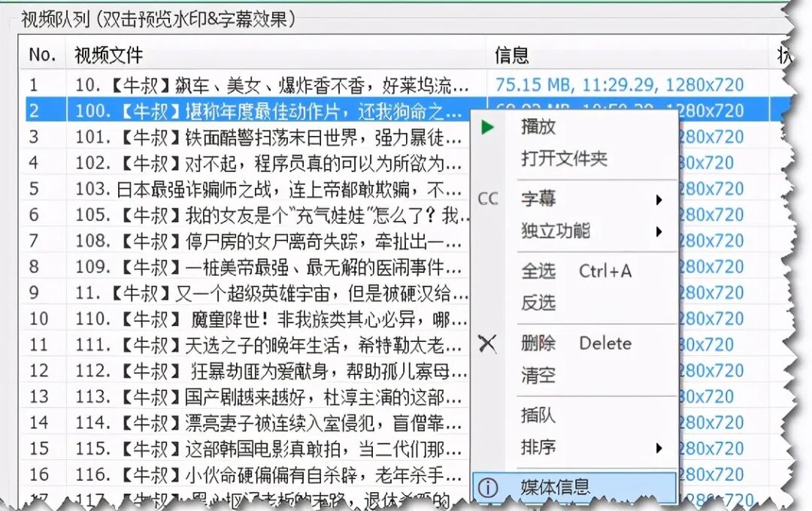Select video 112 狂暴劫匪为爱献身
The width and height of the screenshot is (812, 511).
point(271,371)
